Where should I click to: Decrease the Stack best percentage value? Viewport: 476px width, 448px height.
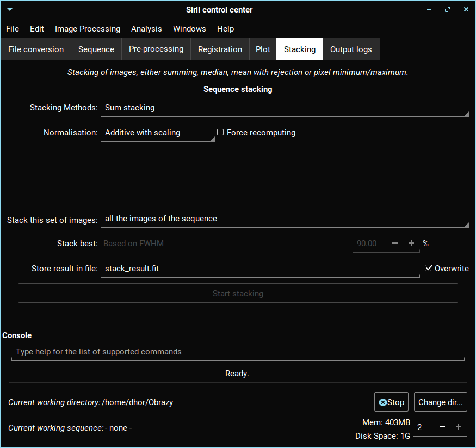click(x=394, y=243)
